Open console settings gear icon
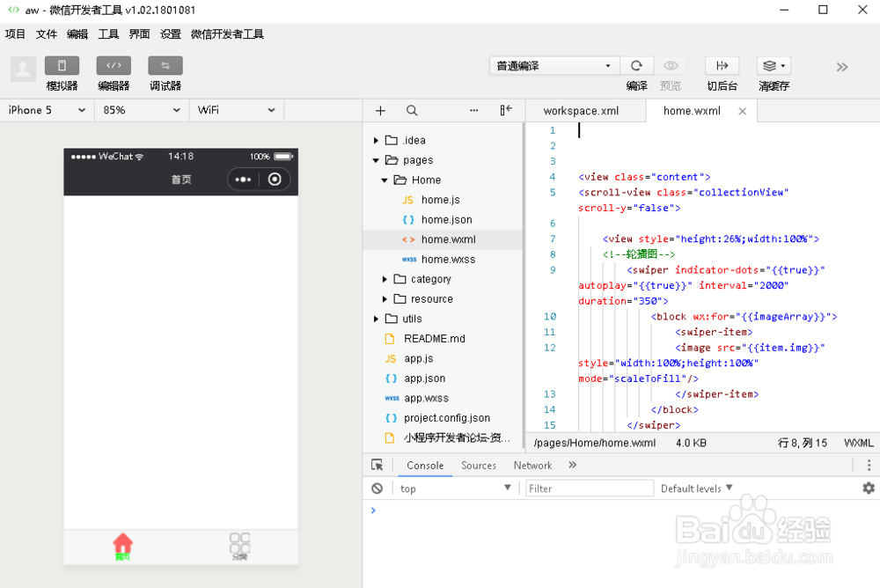 coord(869,488)
